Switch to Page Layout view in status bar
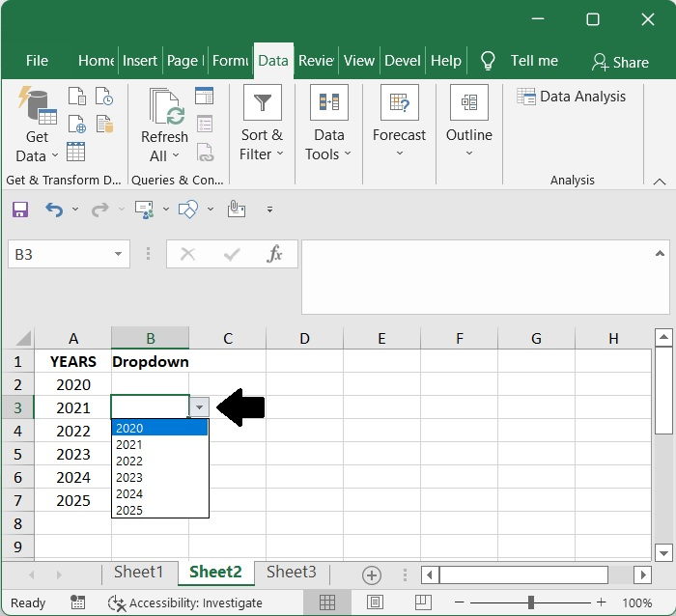676x616 pixels. [x=375, y=602]
